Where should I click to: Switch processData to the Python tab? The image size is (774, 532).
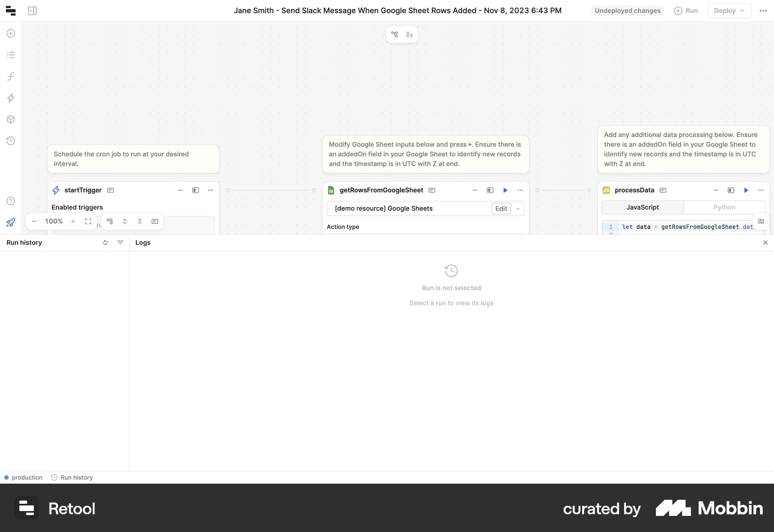point(724,207)
